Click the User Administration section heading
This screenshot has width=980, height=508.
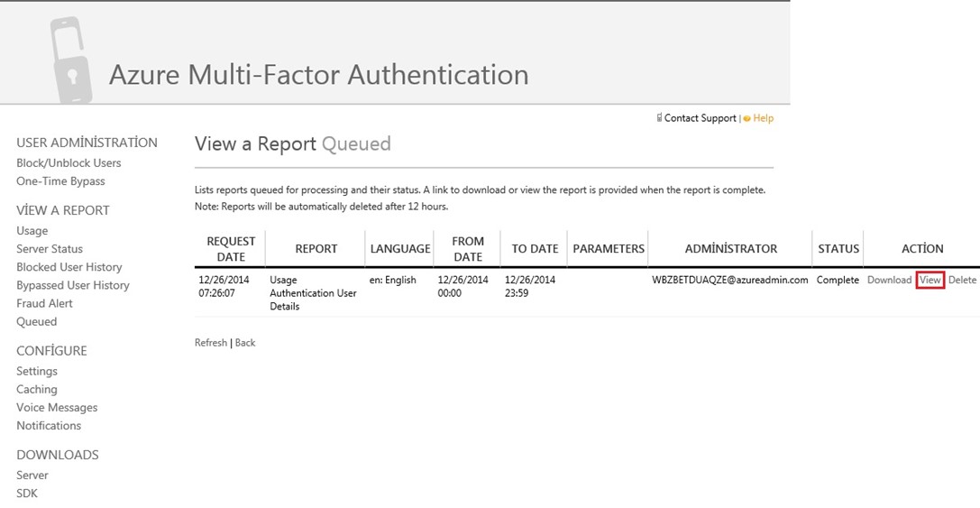pyautogui.click(x=87, y=143)
